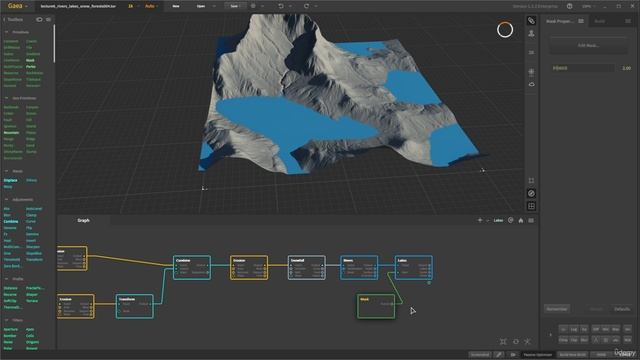Image resolution: width=640 pixels, height=360 pixels.
Task: Click the Open button
Action: (201, 6)
